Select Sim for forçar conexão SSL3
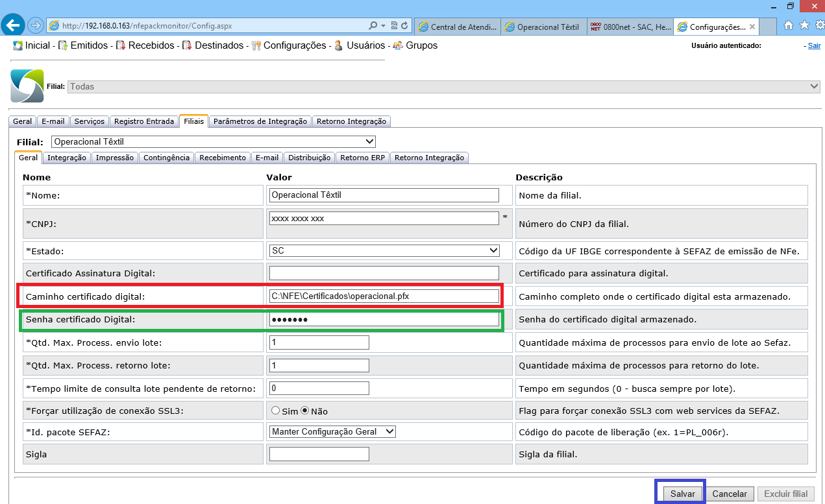This screenshot has width=825, height=504. click(x=275, y=411)
